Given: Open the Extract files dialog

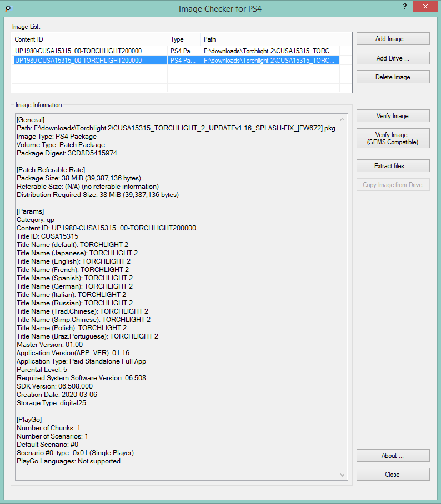Looking at the screenshot, I should coord(393,166).
